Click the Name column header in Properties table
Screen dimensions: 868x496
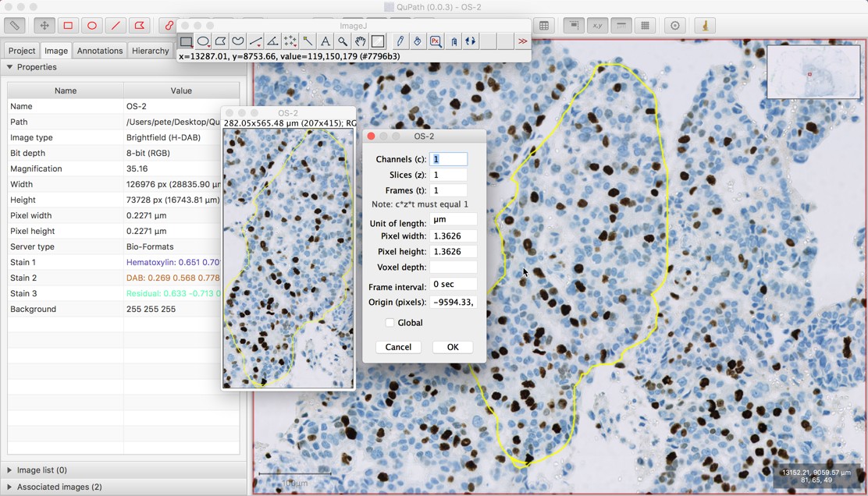tap(66, 90)
